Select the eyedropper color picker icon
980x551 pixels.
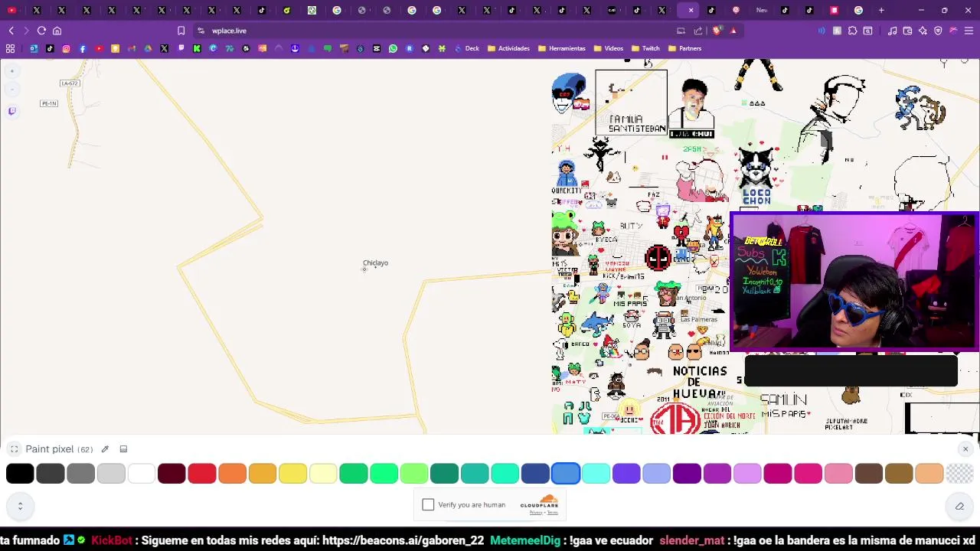(105, 449)
